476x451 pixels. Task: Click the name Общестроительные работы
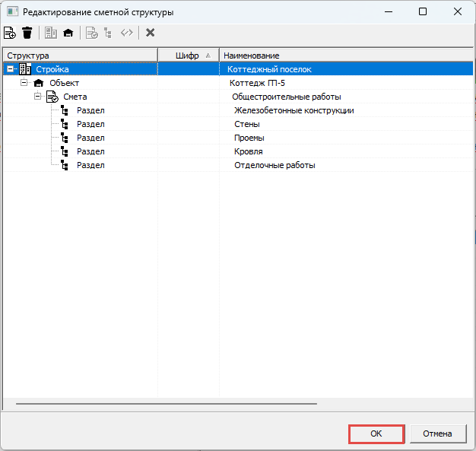point(286,97)
